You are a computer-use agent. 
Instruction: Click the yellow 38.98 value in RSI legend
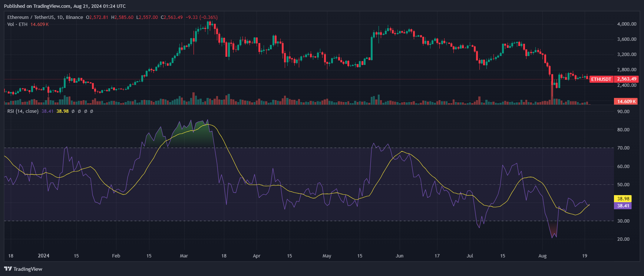point(63,111)
